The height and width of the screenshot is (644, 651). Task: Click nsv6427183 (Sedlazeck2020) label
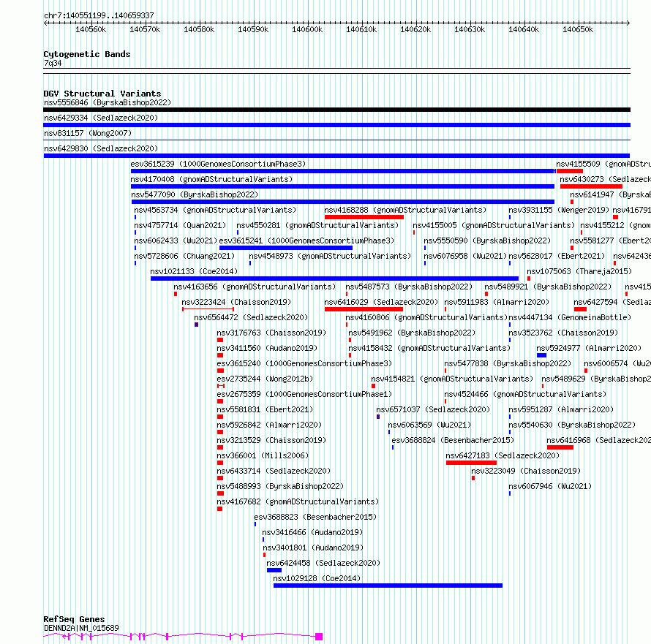click(503, 455)
